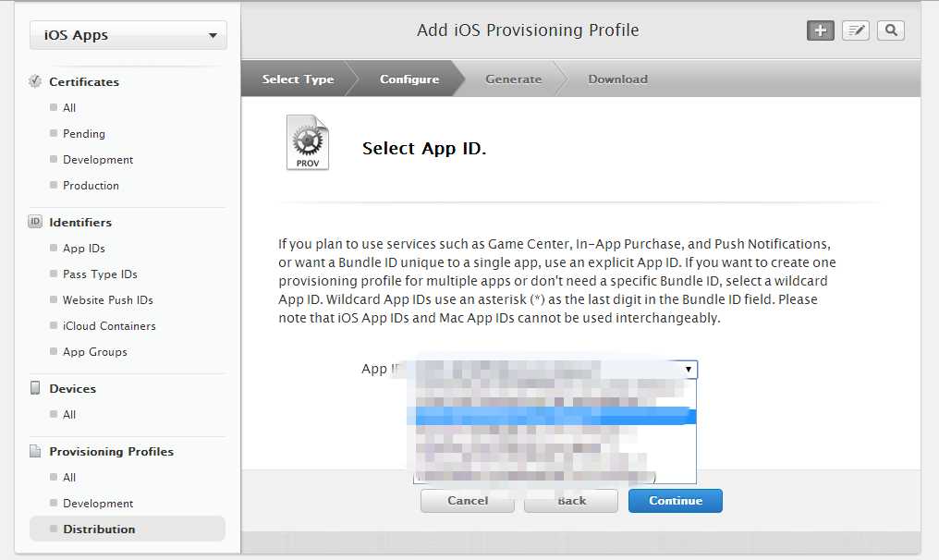Select Website Push IDs item
The height and width of the screenshot is (560, 939).
coord(108,299)
